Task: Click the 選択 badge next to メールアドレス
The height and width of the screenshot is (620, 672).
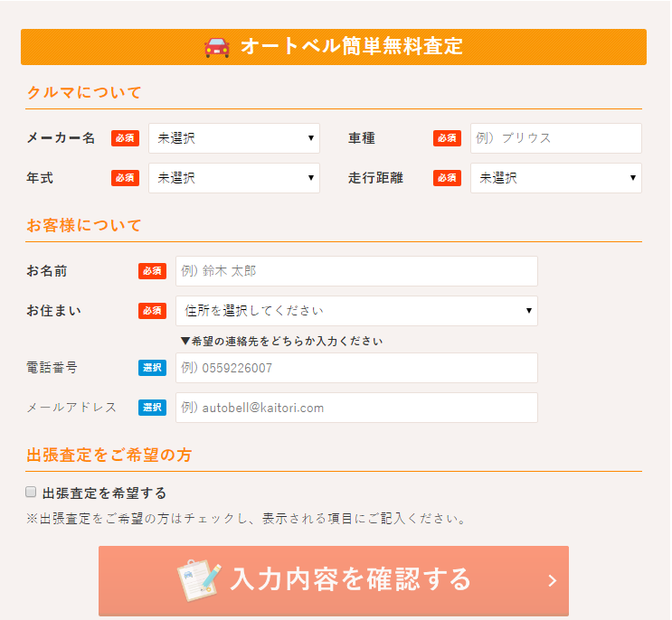Action: tap(152, 408)
